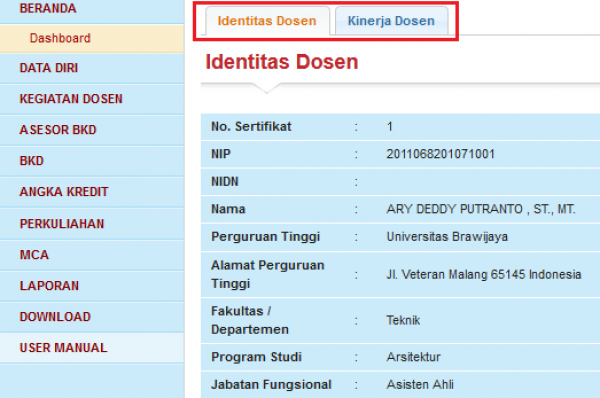This screenshot has height=398, width=600.
Task: Click the empty NIDN value field
Action: click(493, 182)
